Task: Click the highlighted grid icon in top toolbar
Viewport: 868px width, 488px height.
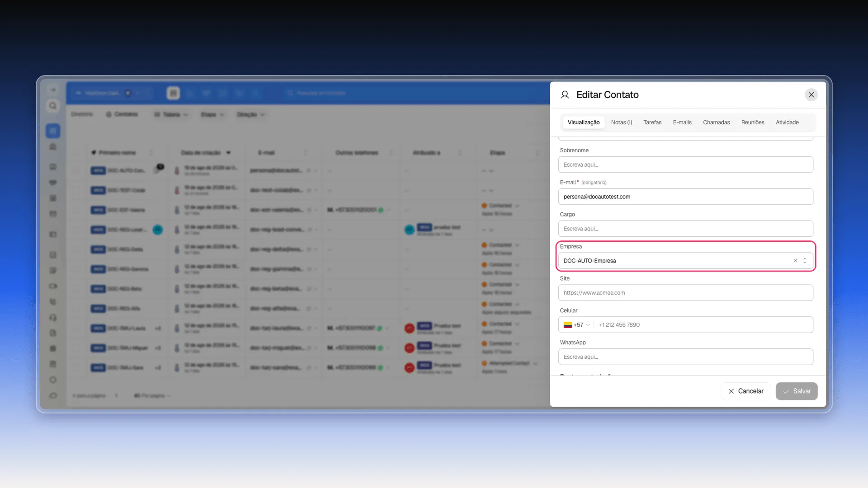Action: pos(173,93)
